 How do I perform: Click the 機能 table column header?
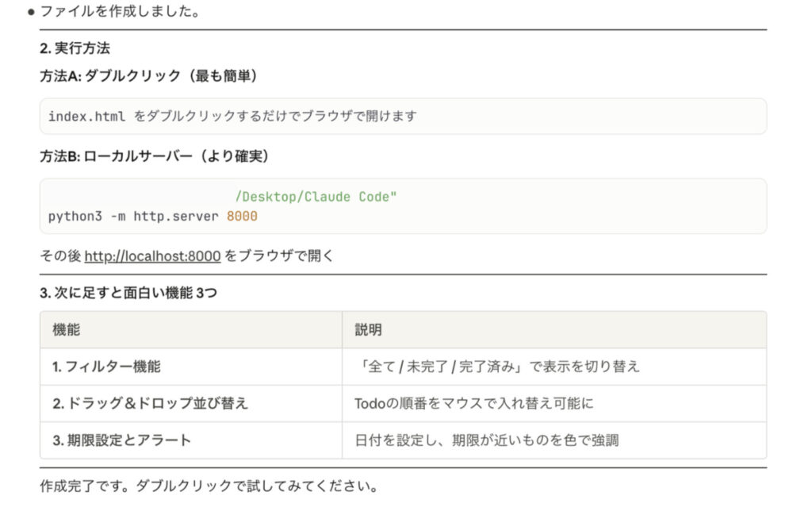coord(66,329)
